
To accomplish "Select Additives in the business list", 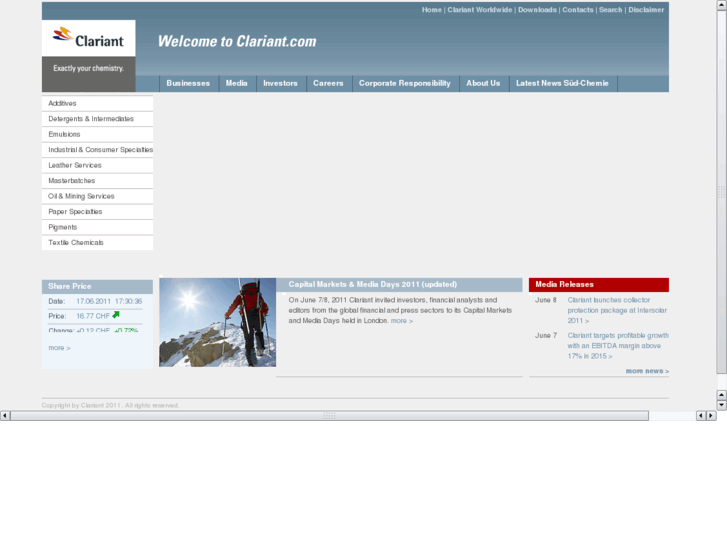I will click(x=97, y=103).
